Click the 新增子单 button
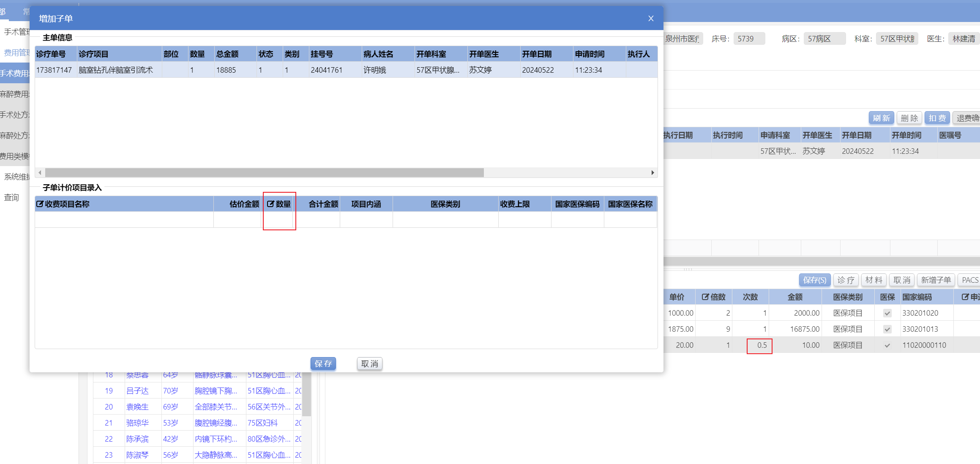 coord(935,280)
